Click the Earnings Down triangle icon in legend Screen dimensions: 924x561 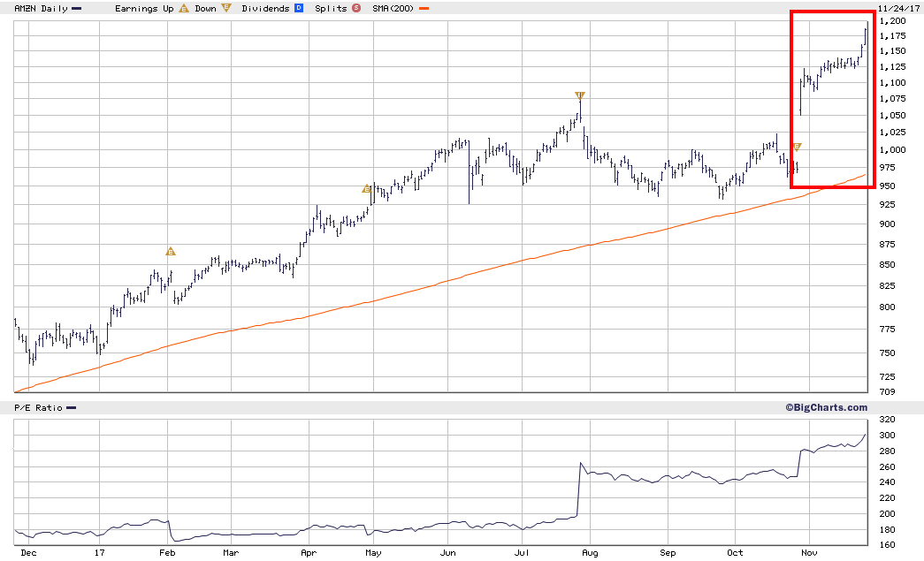point(226,8)
